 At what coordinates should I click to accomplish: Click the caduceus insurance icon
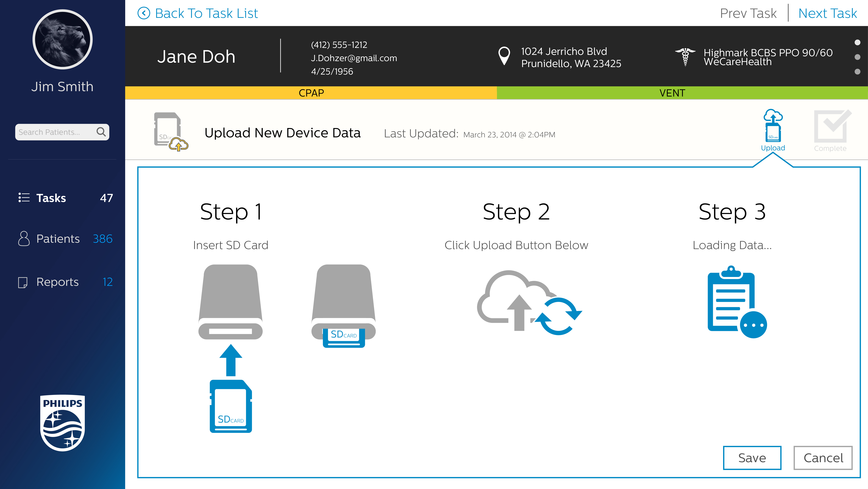(685, 57)
